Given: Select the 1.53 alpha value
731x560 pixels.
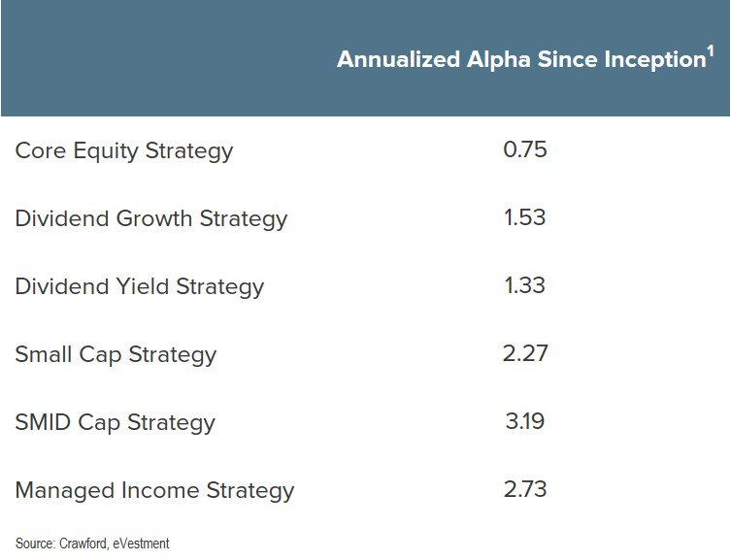Looking at the screenshot, I should (525, 217).
